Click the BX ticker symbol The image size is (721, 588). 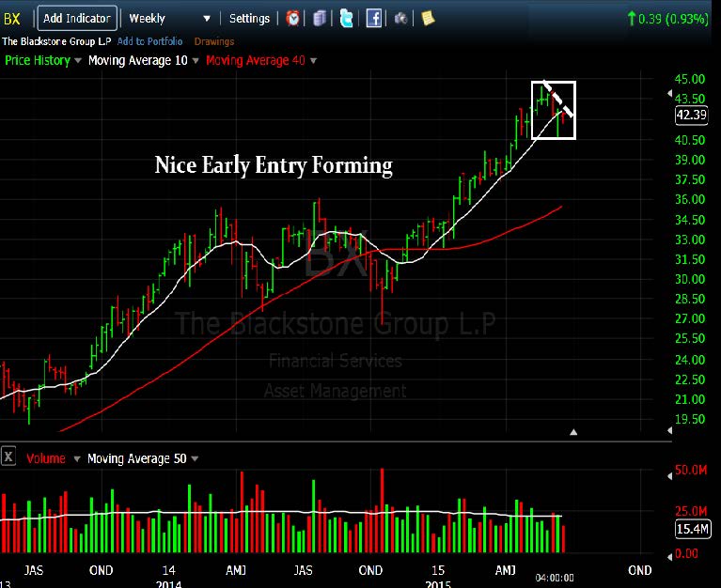[x=12, y=19]
